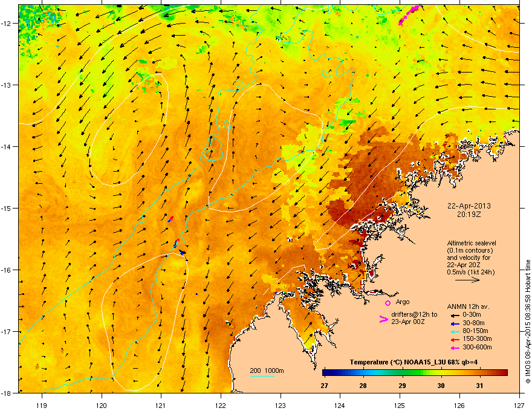The image size is (532, 411).
Task: Click the color bar tick label 30
Action: coord(441,386)
